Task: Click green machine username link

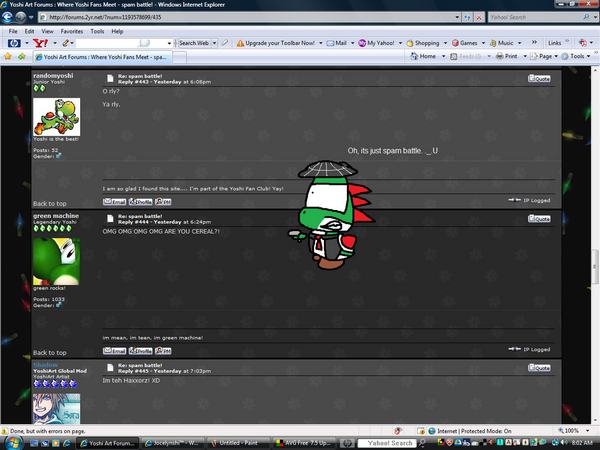Action: click(x=56, y=216)
